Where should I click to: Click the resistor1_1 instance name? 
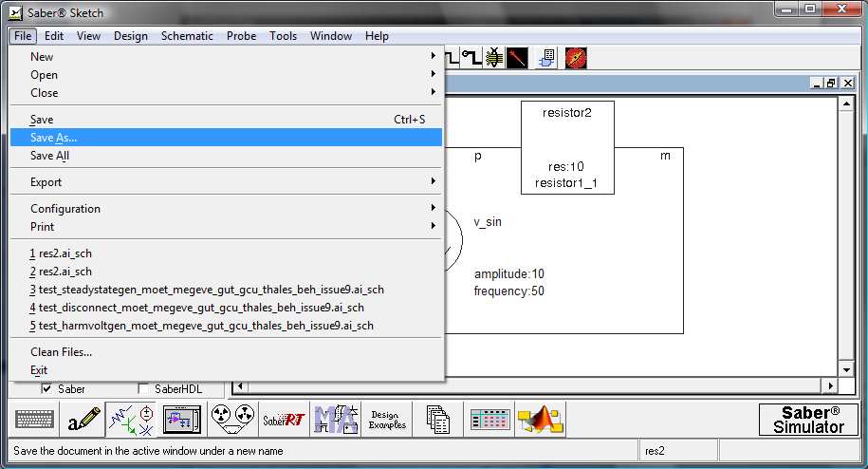click(x=565, y=182)
